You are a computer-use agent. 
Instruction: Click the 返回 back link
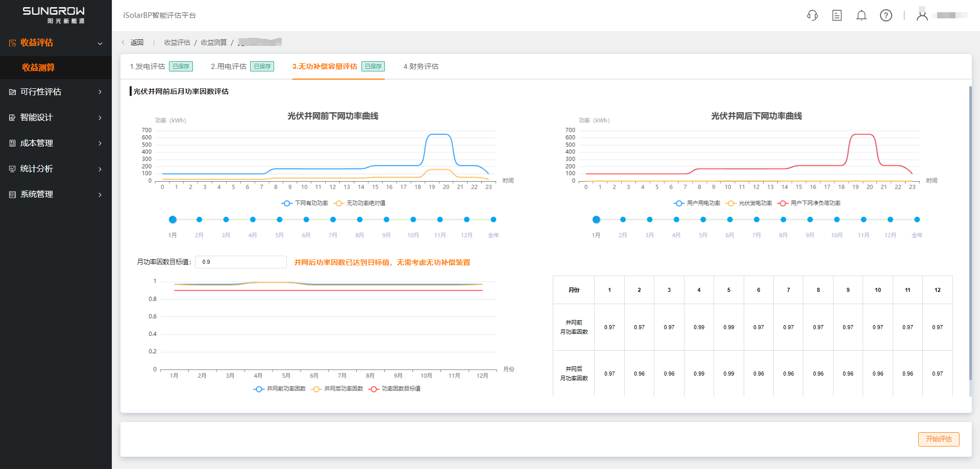[x=137, y=42]
